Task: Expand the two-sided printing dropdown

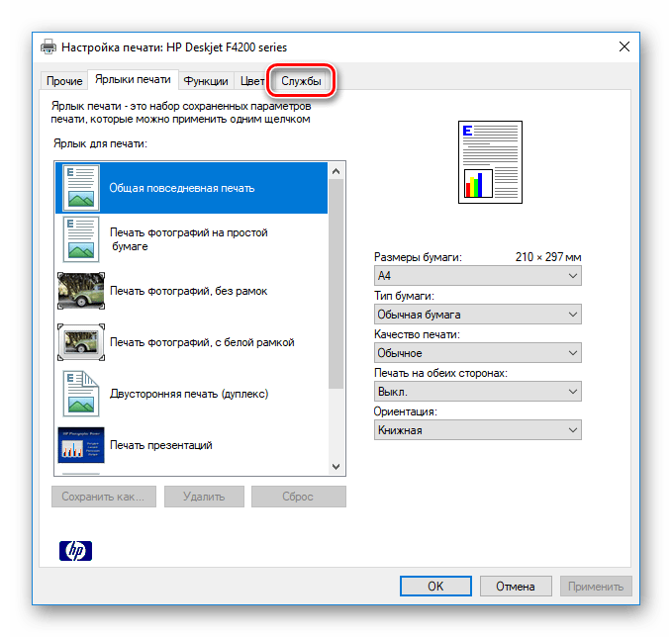Action: tap(477, 392)
